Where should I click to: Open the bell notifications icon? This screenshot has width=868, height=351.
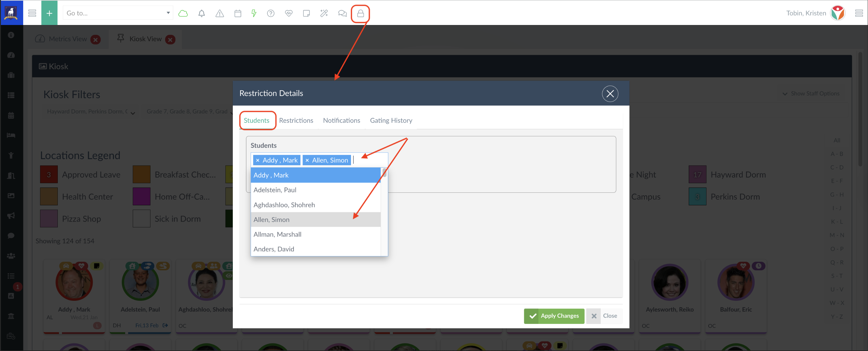pyautogui.click(x=202, y=14)
